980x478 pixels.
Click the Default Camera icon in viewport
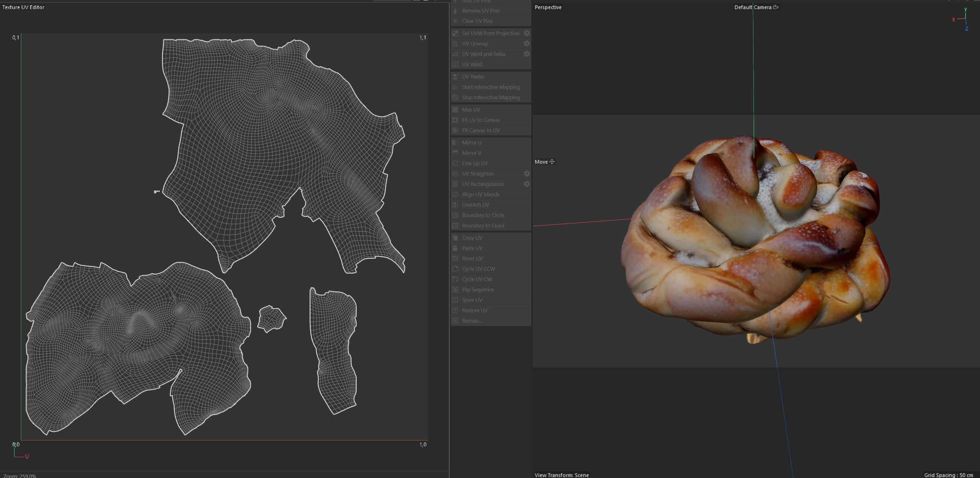[x=776, y=7]
